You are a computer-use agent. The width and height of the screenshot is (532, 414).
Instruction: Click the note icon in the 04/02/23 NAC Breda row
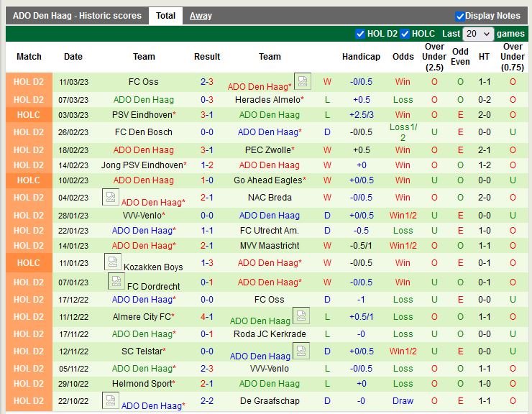110,197
